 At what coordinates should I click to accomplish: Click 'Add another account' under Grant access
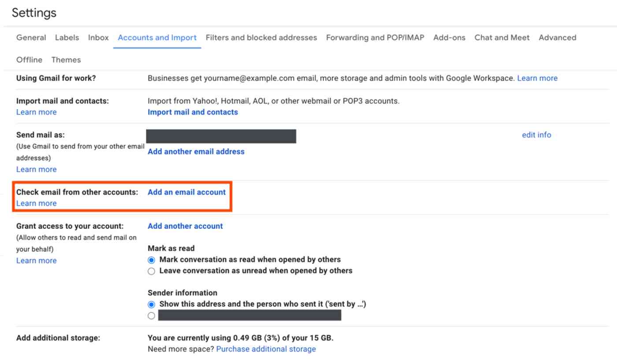[185, 226]
